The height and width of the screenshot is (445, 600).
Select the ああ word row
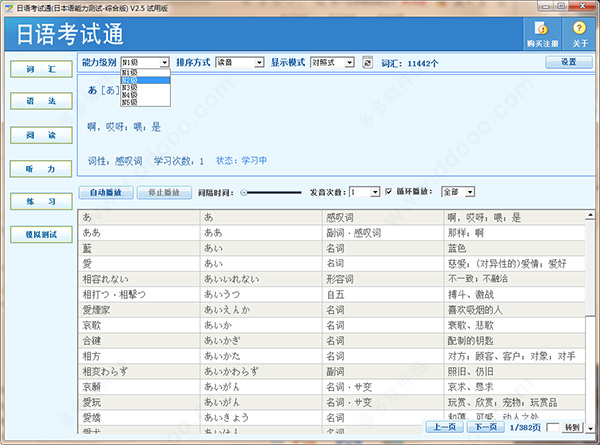tap(332, 233)
